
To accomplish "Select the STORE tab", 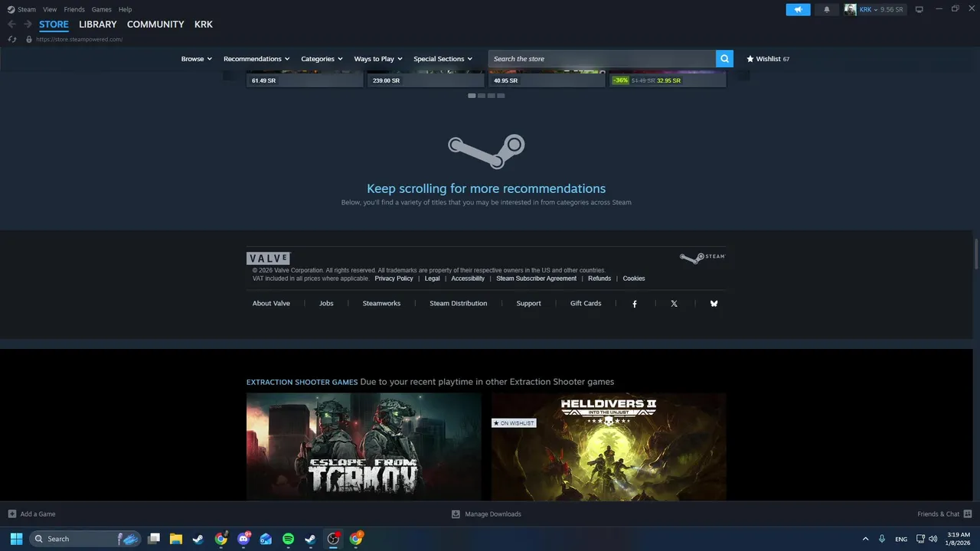I will coord(54,24).
